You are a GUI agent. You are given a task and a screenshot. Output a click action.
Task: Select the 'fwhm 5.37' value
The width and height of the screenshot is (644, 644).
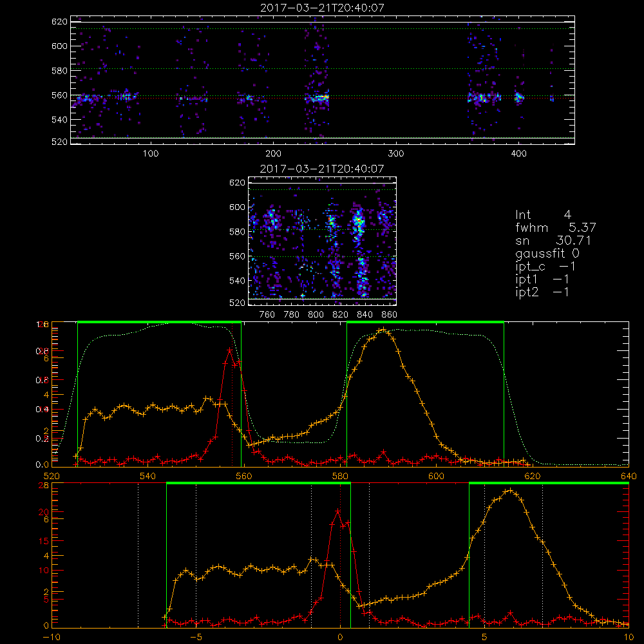tap(555, 227)
